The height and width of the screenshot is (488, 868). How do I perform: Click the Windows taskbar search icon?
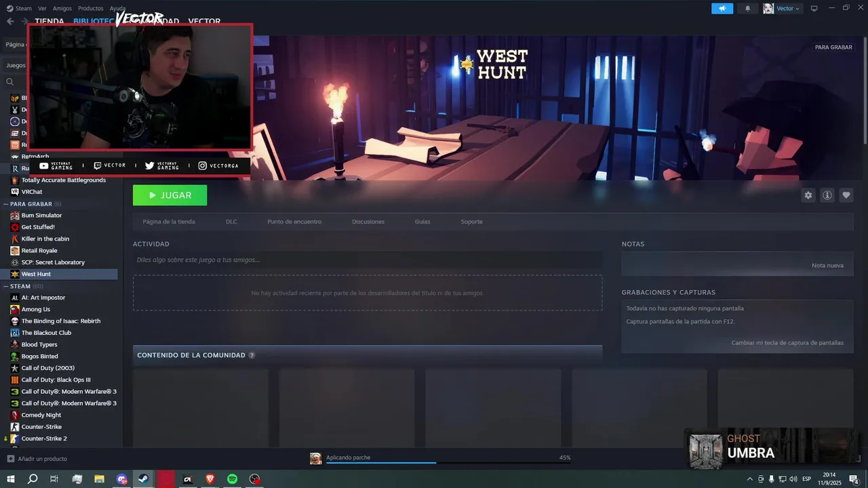click(x=33, y=479)
